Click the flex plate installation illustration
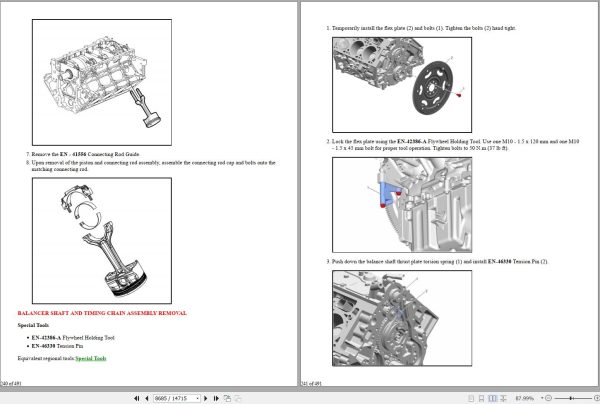Image resolution: width=600 pixels, height=404 pixels. (402, 85)
